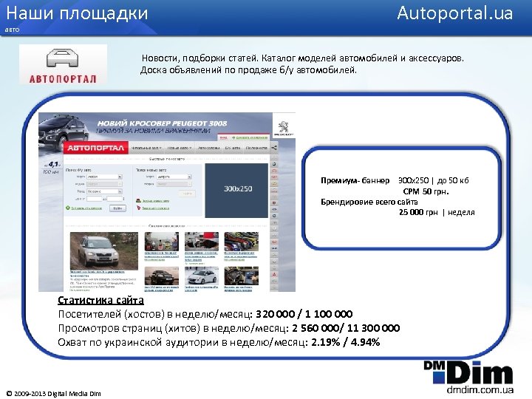Open the disabled used-car Модель dropdown
This screenshot has width=532, height=399.
tap(104, 184)
